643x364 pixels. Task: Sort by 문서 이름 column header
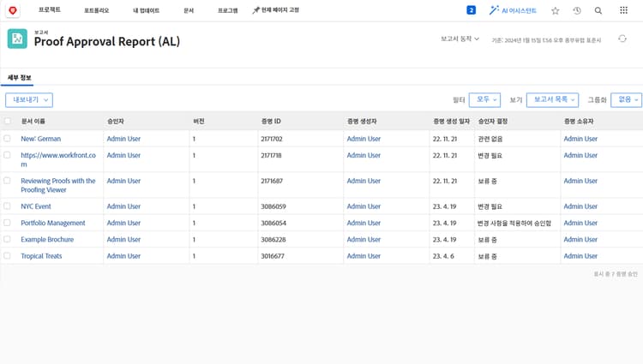point(33,122)
